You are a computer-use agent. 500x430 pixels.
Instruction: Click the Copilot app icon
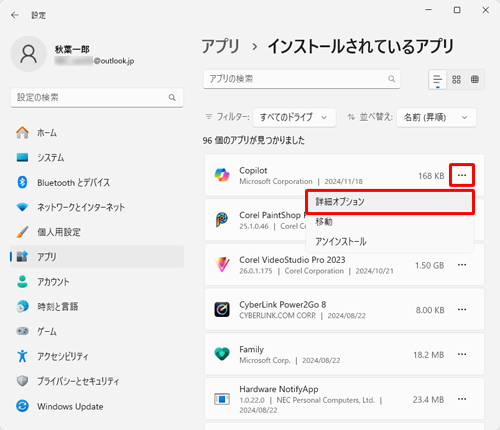point(222,175)
